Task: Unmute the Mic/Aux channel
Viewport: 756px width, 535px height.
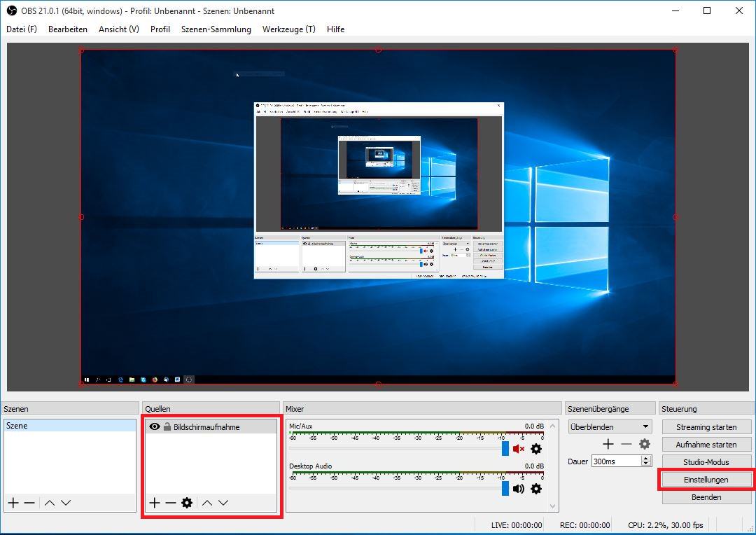Action: [x=518, y=449]
